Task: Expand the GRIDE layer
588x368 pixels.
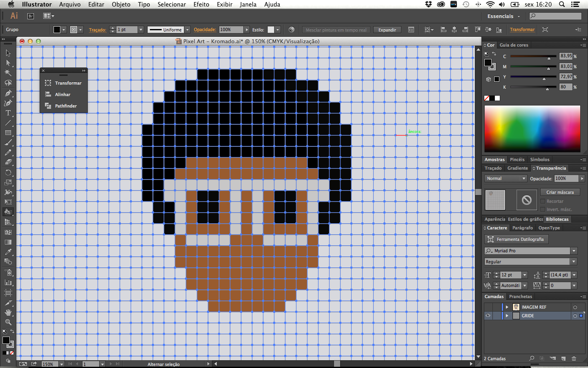Action: click(507, 316)
